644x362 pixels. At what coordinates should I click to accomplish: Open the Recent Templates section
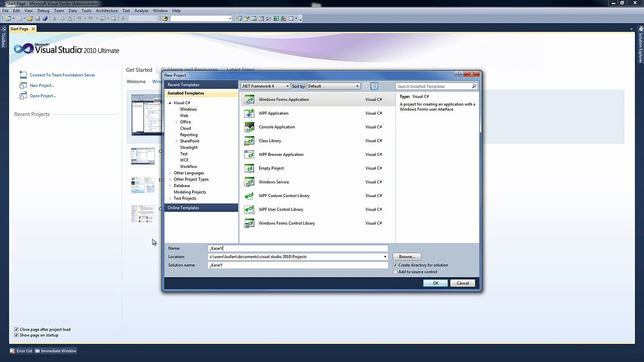coord(201,84)
